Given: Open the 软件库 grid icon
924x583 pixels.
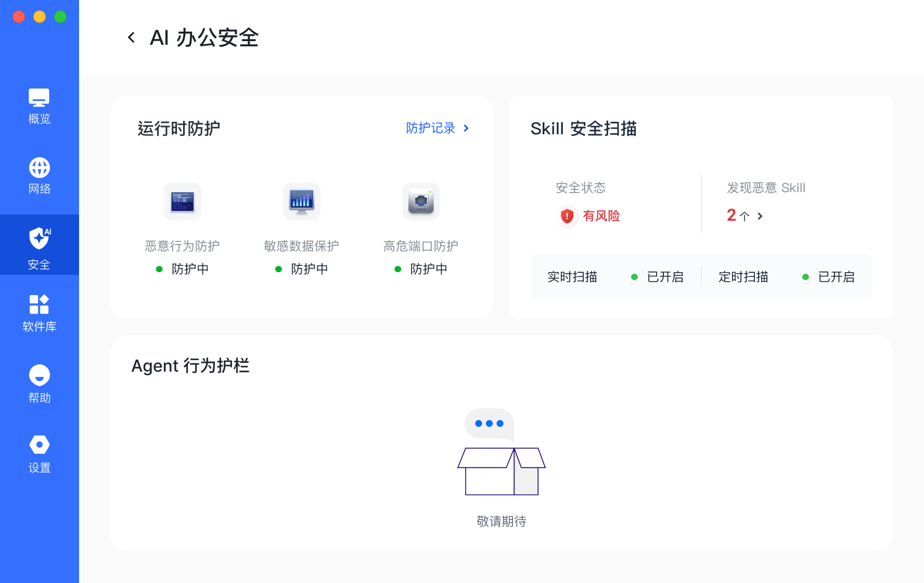Looking at the screenshot, I should 39,305.
